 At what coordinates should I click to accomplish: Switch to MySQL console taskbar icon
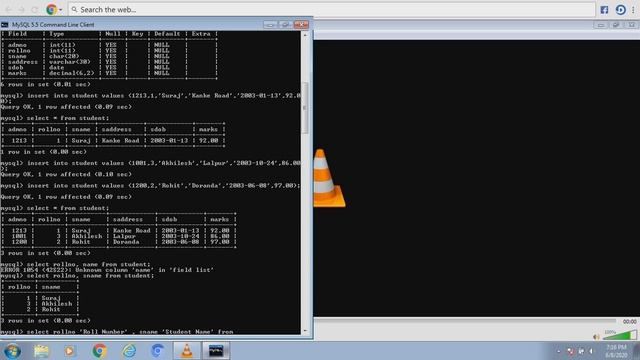[216, 351]
